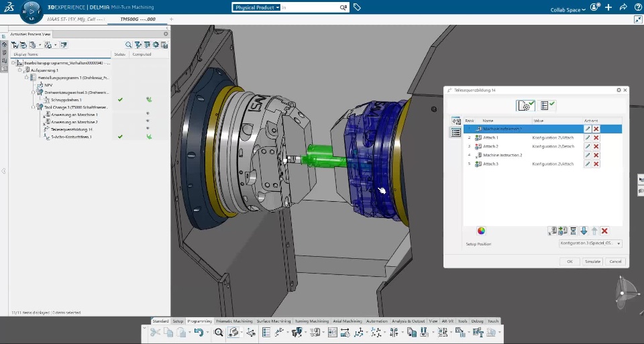Edit the Attach.2 row with pencil
Screen dimensions: 644x344
588,146
